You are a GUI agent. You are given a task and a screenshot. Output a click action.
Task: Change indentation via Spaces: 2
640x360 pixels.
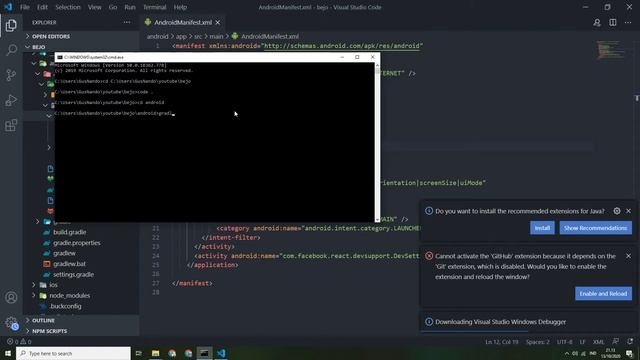[x=538, y=342]
